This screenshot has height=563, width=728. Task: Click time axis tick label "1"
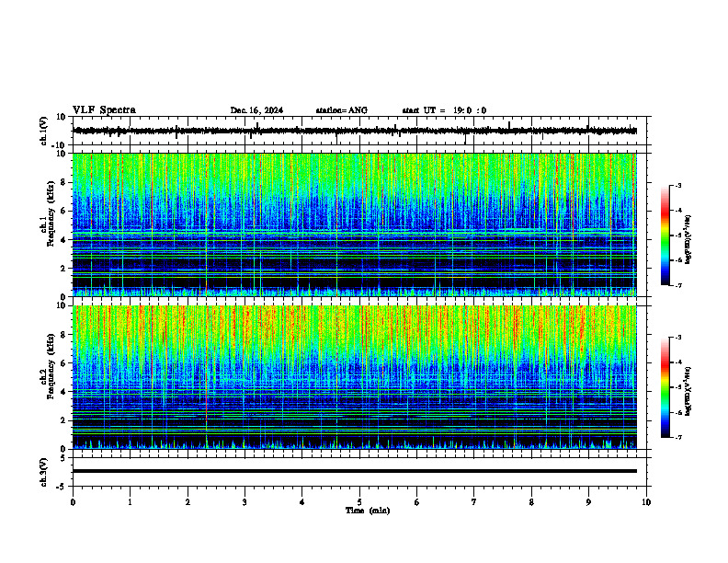point(130,502)
